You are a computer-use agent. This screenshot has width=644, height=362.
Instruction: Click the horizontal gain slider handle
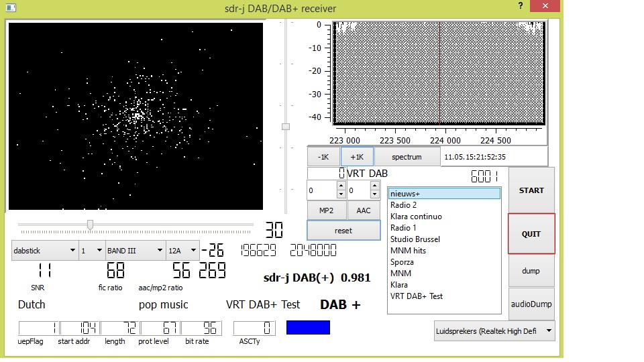click(x=90, y=225)
